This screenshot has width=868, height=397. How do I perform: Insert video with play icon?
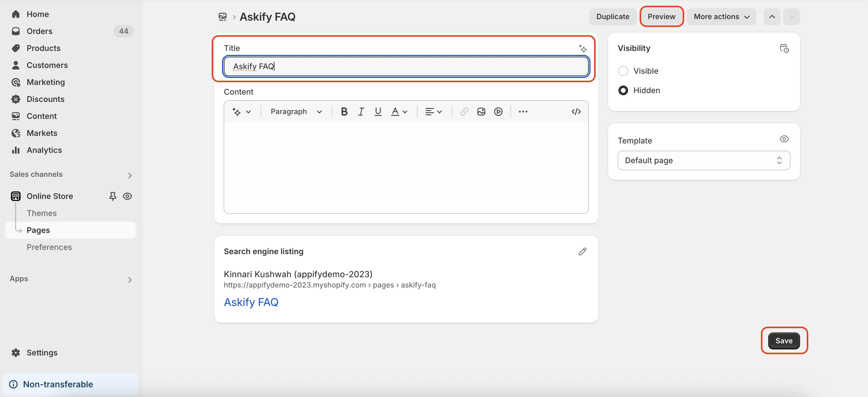(x=498, y=112)
